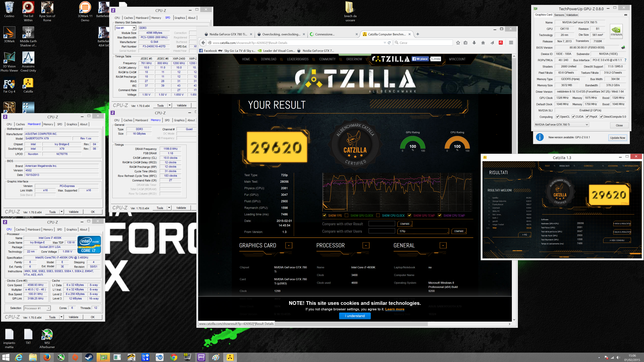Enable the SHOW GPU CLOCK checkbox
This screenshot has height=362, width=644.
[x=346, y=215]
